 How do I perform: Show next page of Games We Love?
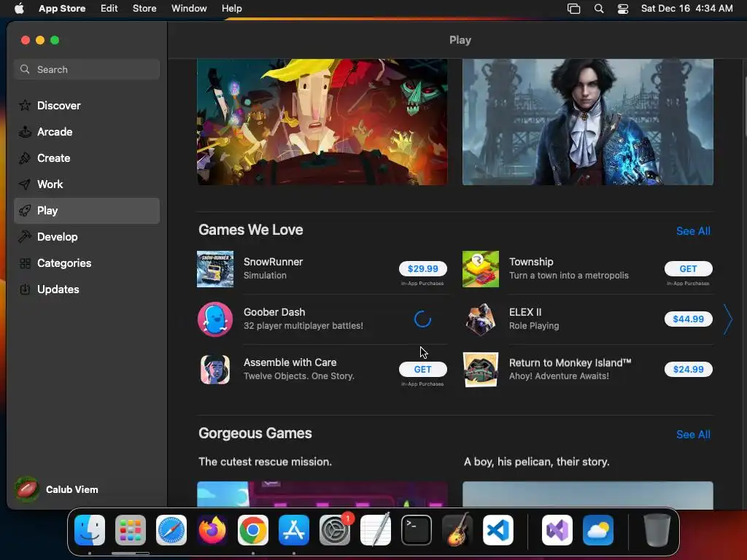point(727,319)
